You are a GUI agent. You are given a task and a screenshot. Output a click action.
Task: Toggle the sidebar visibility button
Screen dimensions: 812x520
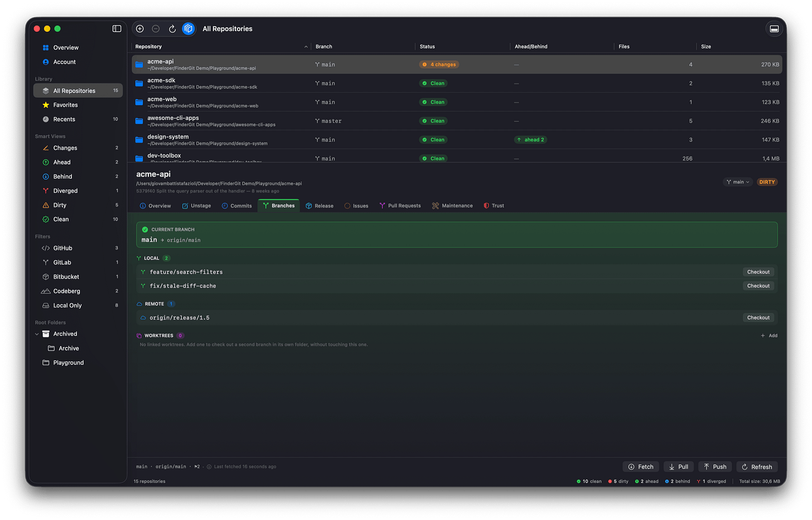[117, 28]
